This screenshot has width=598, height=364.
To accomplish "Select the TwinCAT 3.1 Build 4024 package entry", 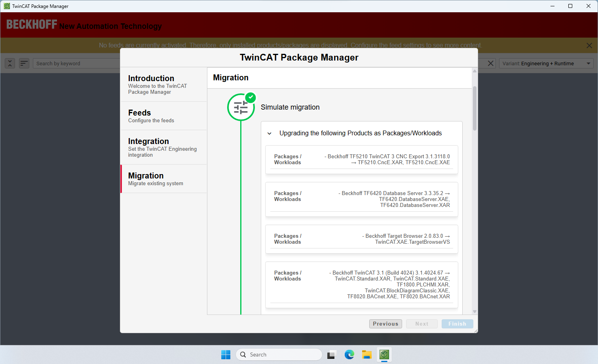I will (362, 285).
